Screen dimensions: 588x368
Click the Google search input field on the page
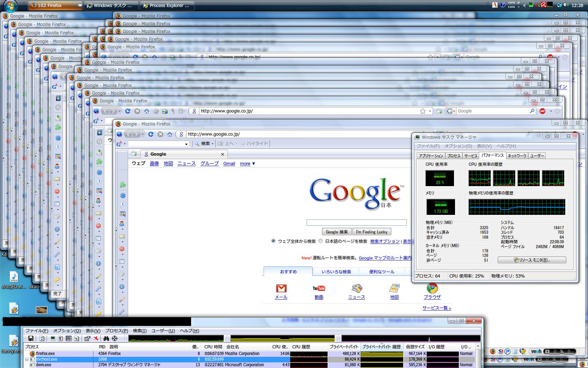(356, 223)
